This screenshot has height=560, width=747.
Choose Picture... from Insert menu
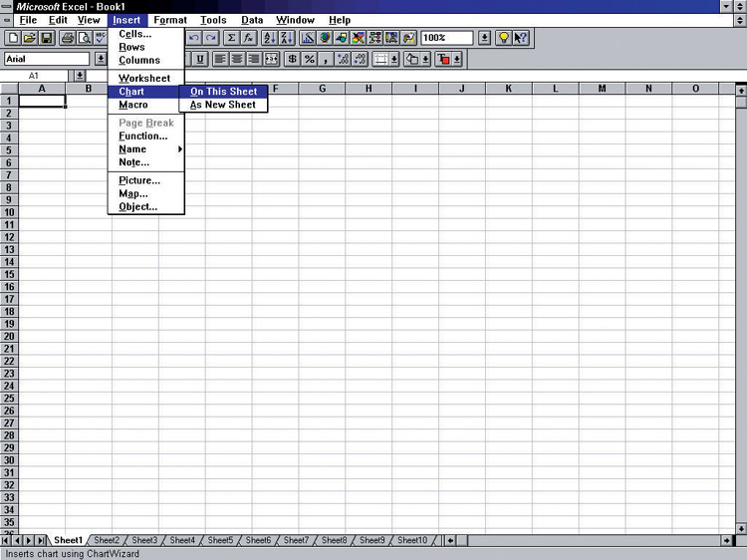click(145, 180)
